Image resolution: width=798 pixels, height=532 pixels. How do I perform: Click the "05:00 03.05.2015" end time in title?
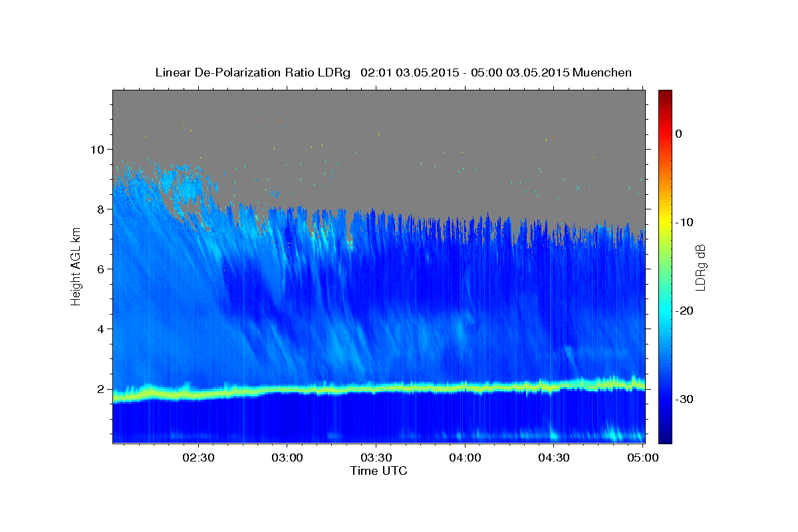[x=520, y=72]
